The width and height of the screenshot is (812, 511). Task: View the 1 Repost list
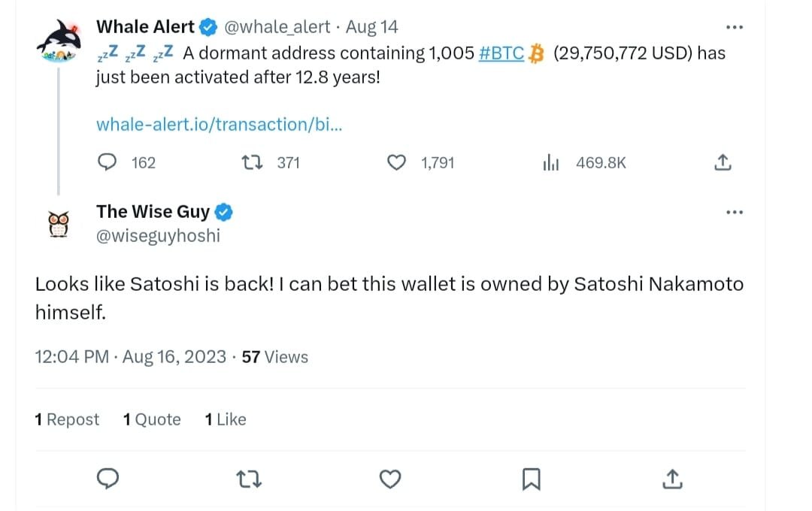(67, 419)
